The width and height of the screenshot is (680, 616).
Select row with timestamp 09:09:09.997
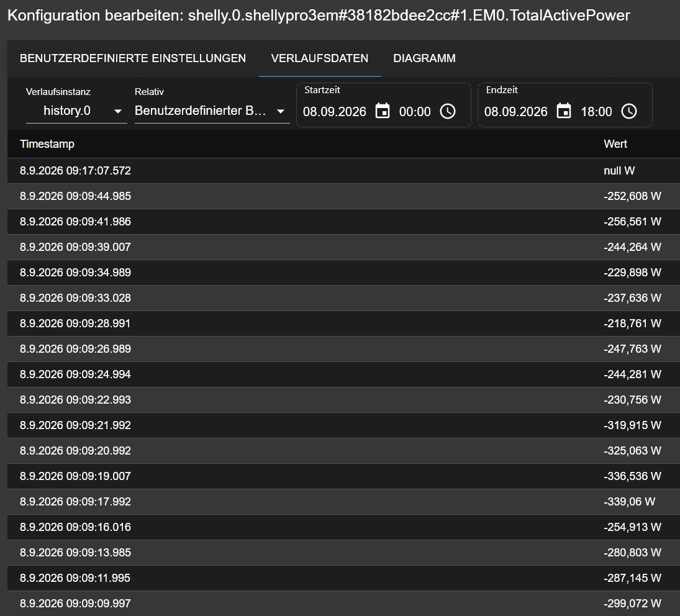click(343, 604)
